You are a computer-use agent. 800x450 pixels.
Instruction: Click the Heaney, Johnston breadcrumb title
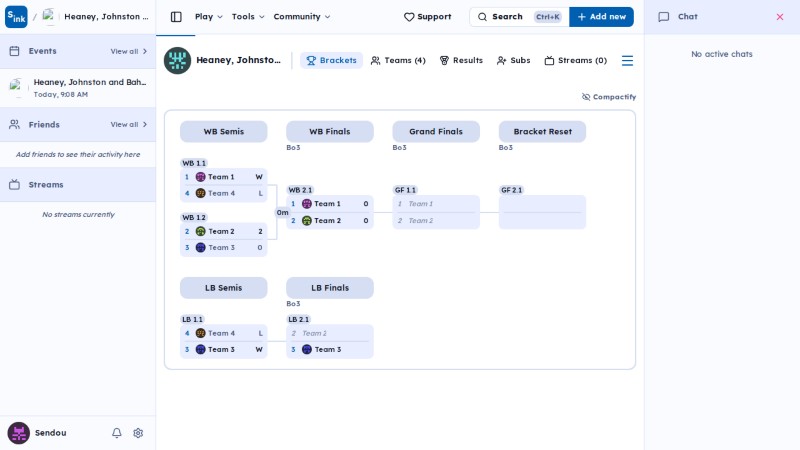(x=106, y=17)
